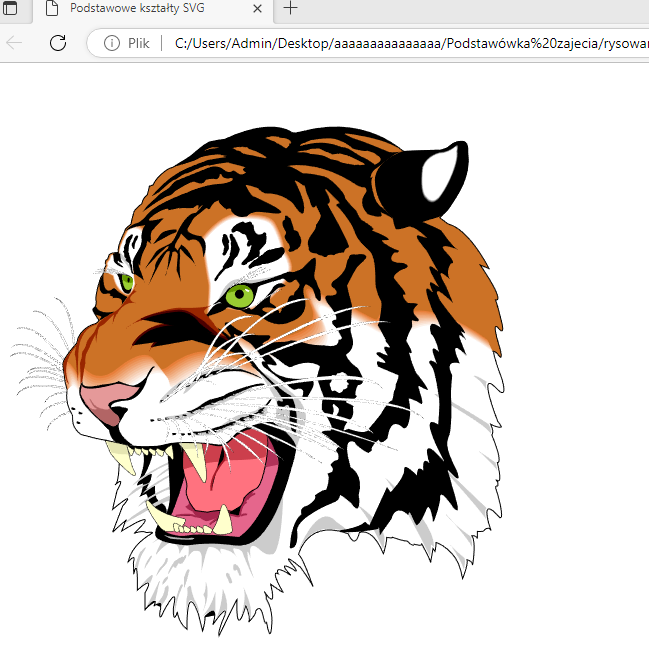Open a new tab with the plus button
Viewport: 649px width, 649px height.
(x=290, y=8)
